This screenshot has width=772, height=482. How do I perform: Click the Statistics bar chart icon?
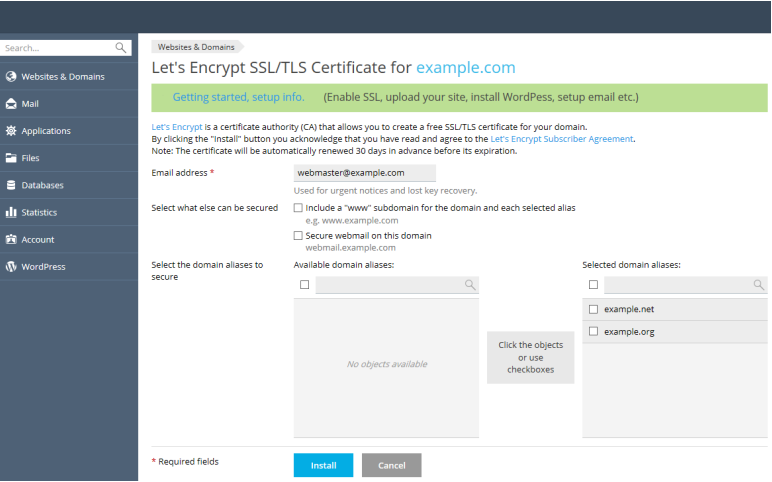11,212
